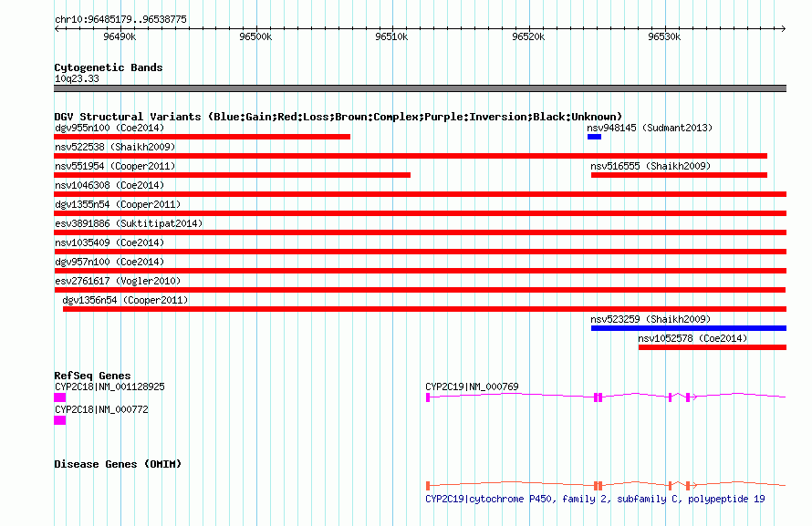Click the dgv955n100 (Coe2014) variant bar
Image resolution: width=812 pixels, height=526 pixels.
(202, 137)
